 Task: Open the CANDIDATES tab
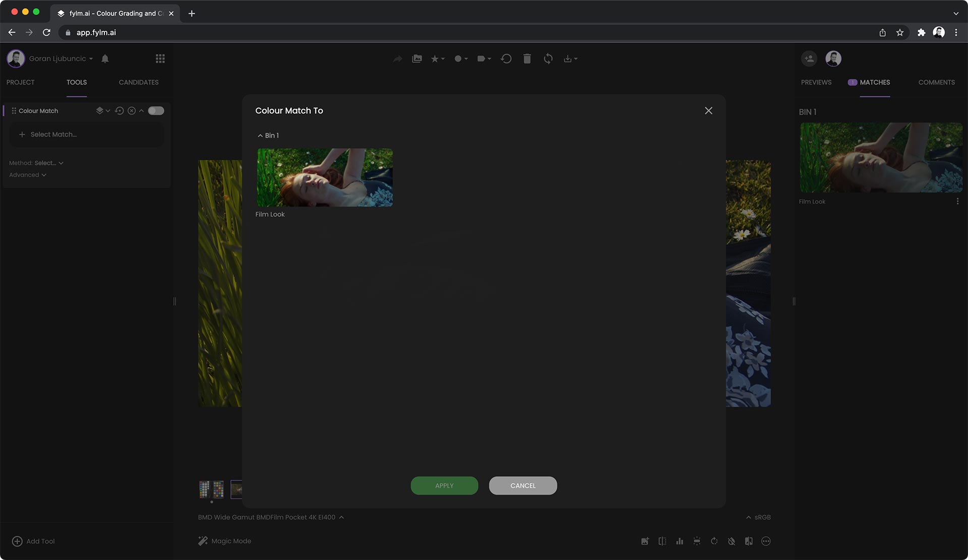139,82
